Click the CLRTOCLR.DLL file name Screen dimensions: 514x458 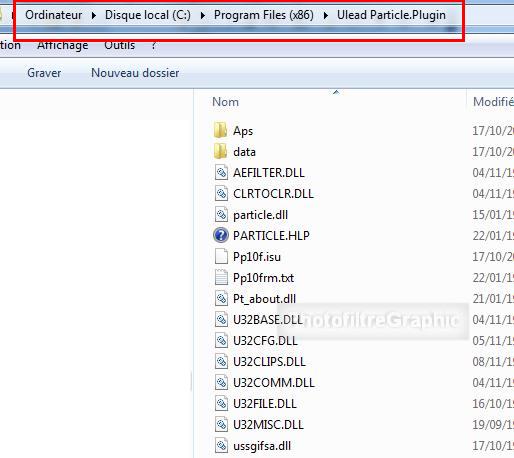[x=273, y=194]
